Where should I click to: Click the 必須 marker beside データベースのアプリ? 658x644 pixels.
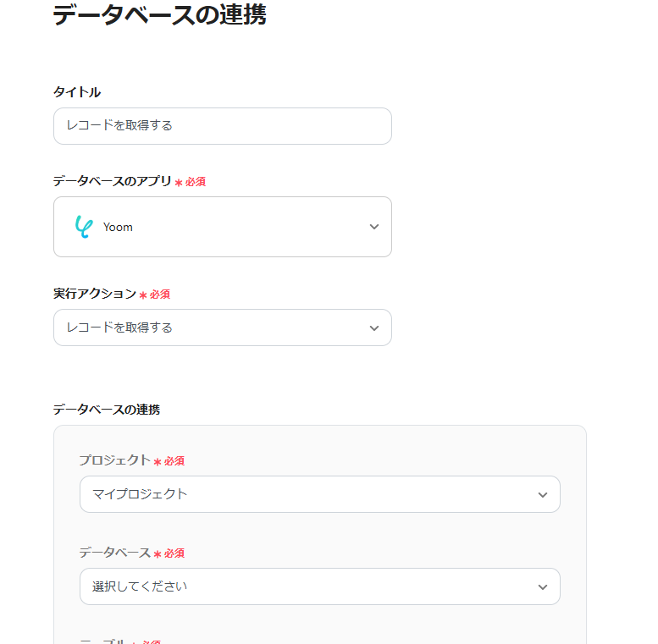[196, 182]
